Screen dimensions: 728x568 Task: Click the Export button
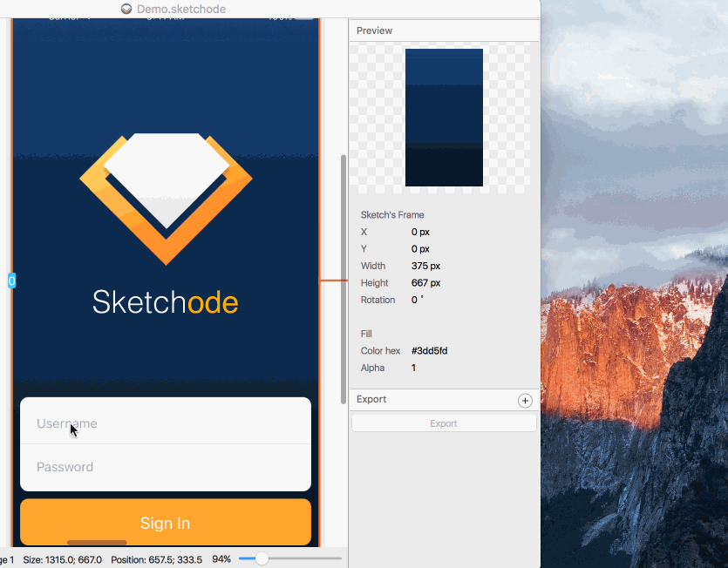coord(444,423)
